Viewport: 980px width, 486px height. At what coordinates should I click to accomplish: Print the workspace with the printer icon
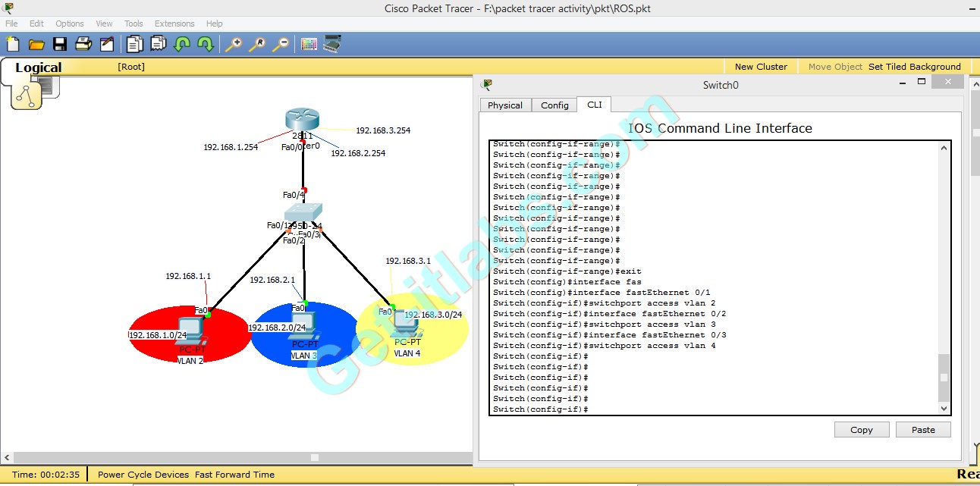[83, 44]
